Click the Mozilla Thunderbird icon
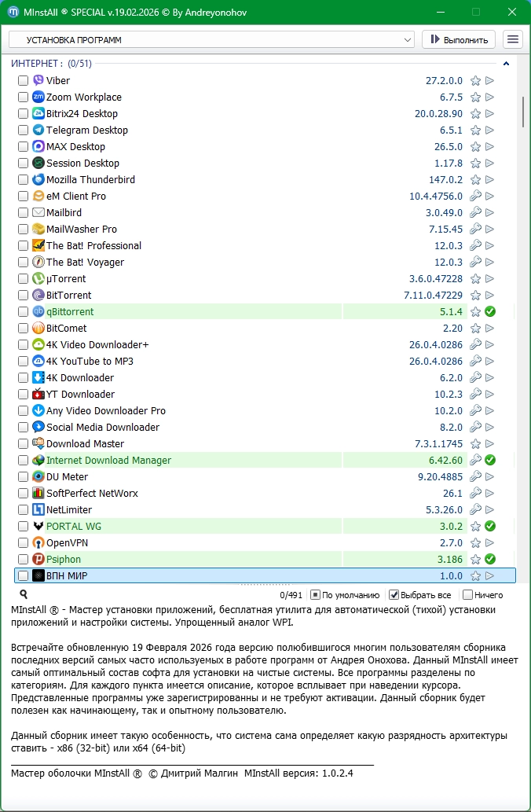This screenshot has height=812, width=531. pyautogui.click(x=38, y=180)
